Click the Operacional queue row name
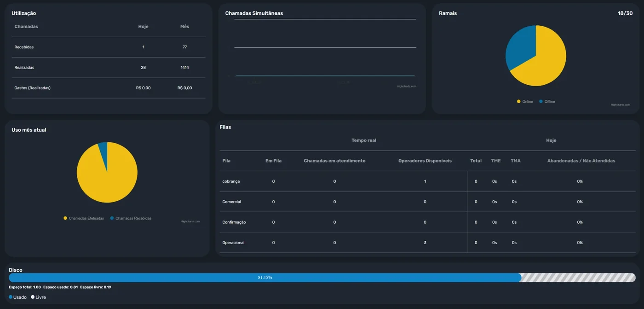Image resolution: width=644 pixels, height=309 pixels. [x=233, y=243]
